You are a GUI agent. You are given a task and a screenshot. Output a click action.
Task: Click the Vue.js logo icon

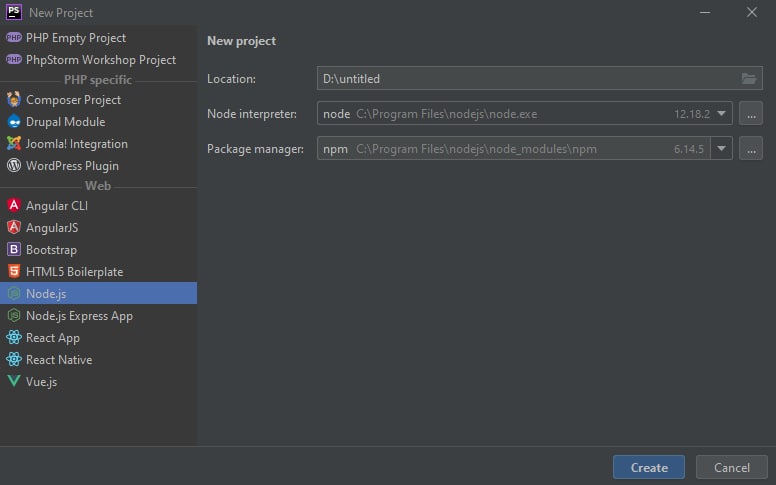[14, 381]
